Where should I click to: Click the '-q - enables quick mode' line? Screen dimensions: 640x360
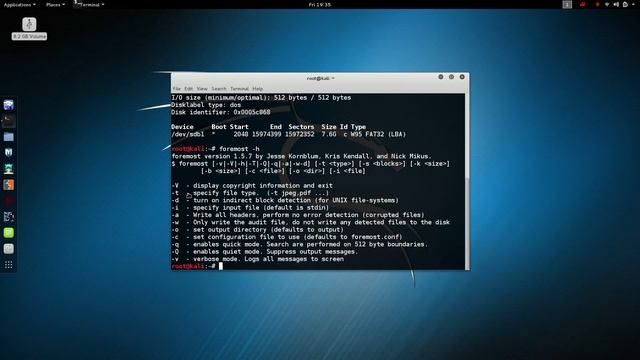point(300,244)
